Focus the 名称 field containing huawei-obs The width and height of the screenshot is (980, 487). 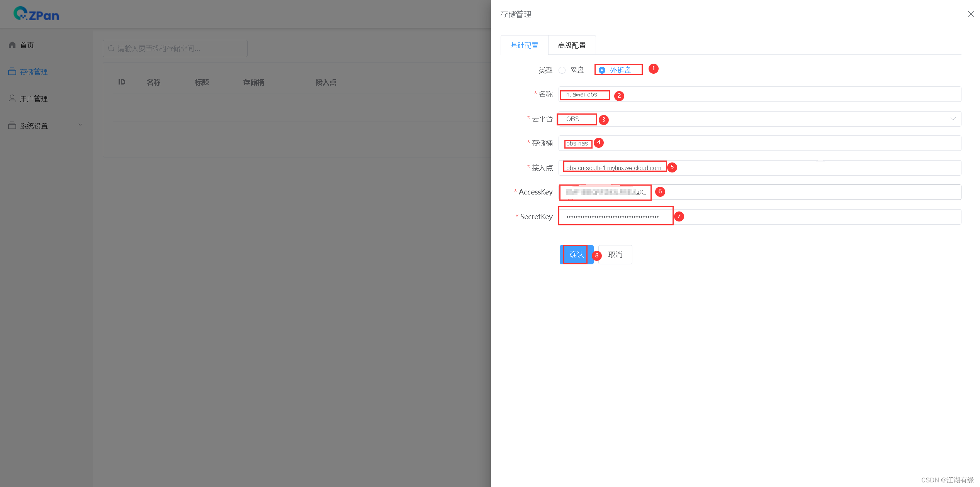coord(760,94)
